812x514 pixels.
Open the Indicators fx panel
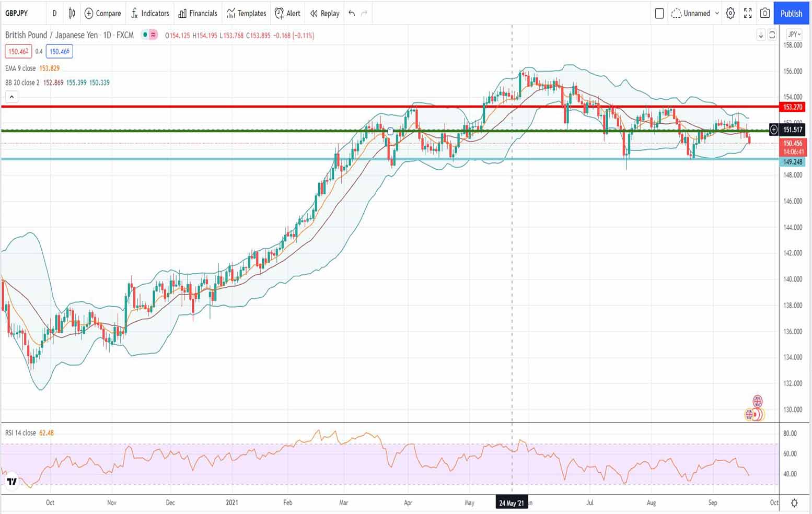click(150, 14)
